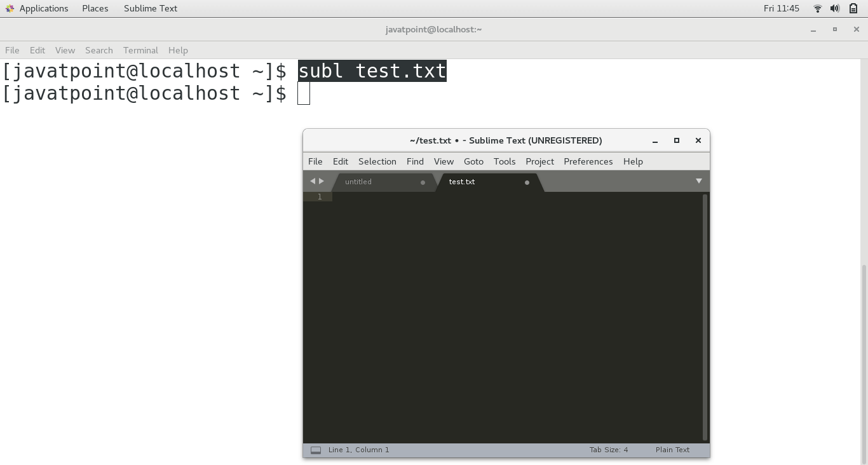Click the Sublime editor vertical scrollbar
Screen dimensions: 868x465
click(x=705, y=317)
